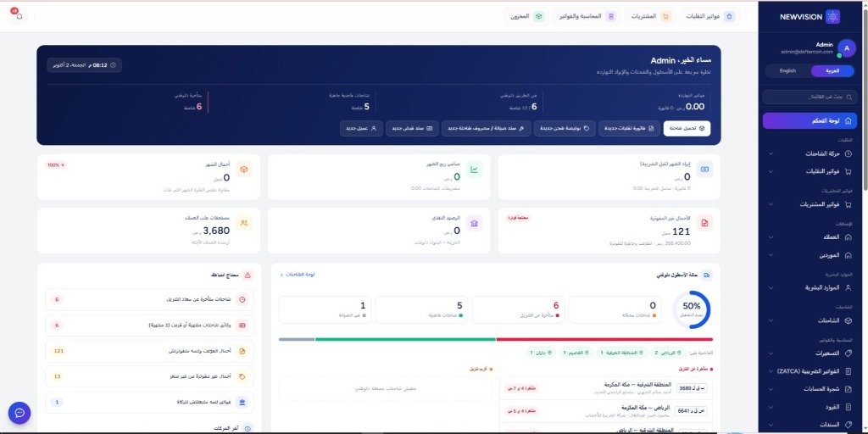Open the المحاسبة والفواتير top tab
Image resolution: width=868 pixels, height=434 pixels.
[x=587, y=17]
